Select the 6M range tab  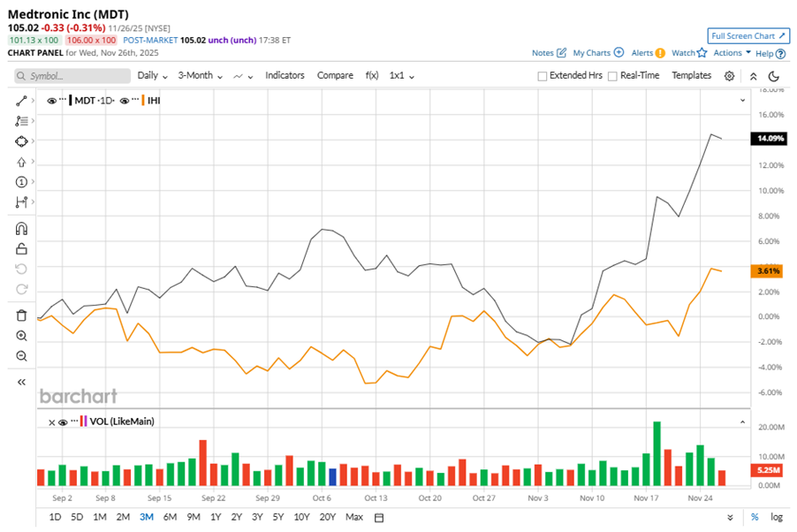pyautogui.click(x=170, y=517)
